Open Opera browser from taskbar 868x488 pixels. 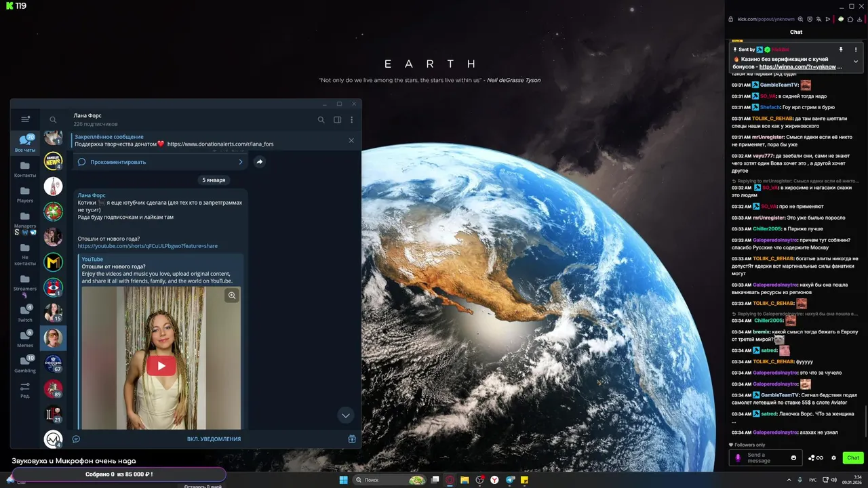click(x=449, y=480)
